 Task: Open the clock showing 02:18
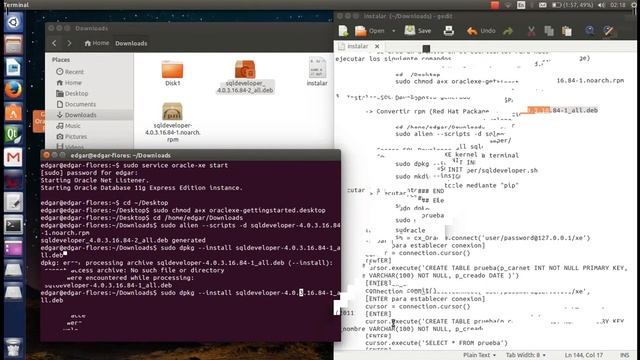(618, 5)
